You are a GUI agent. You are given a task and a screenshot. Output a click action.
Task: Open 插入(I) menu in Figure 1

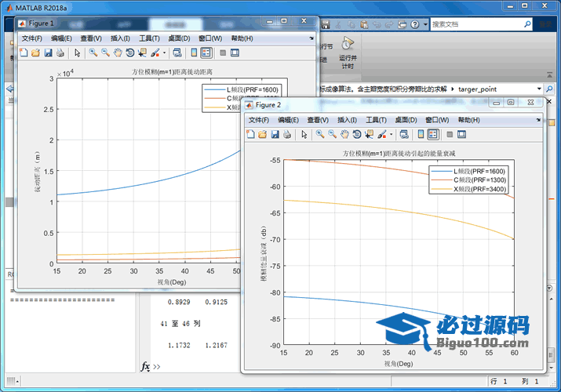tap(120, 38)
